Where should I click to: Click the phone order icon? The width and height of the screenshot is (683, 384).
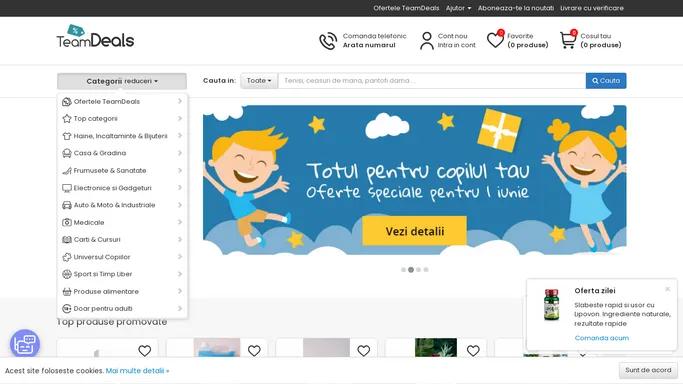(x=328, y=41)
